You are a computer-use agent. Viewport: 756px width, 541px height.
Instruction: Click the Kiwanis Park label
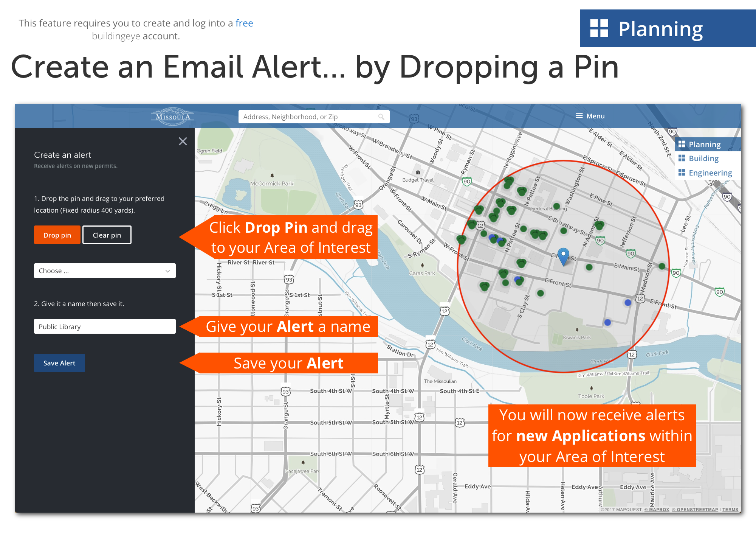coord(577,337)
